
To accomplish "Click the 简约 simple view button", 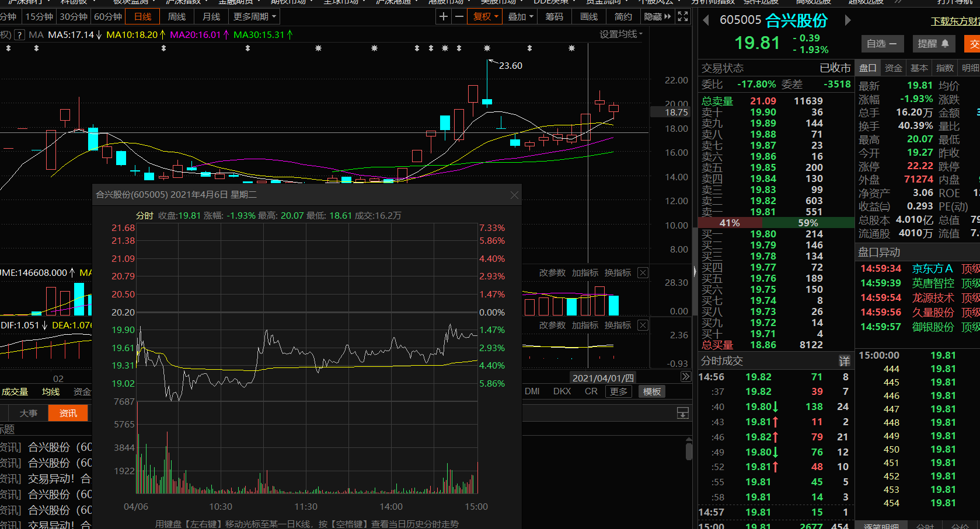I will [623, 16].
